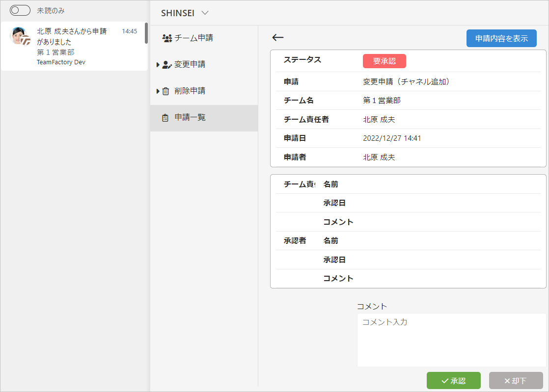Go back using the left arrow
549x392 pixels.
pyautogui.click(x=277, y=37)
